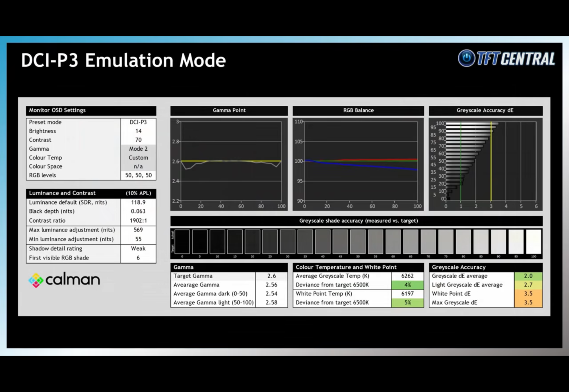The width and height of the screenshot is (569, 392).
Task: Click the Gamma Point chart header
Action: [x=229, y=110]
